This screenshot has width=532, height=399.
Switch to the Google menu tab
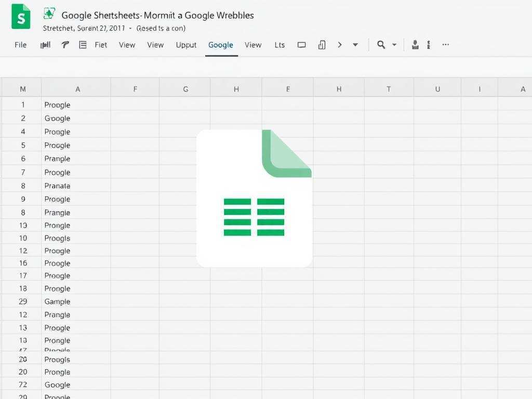click(220, 45)
